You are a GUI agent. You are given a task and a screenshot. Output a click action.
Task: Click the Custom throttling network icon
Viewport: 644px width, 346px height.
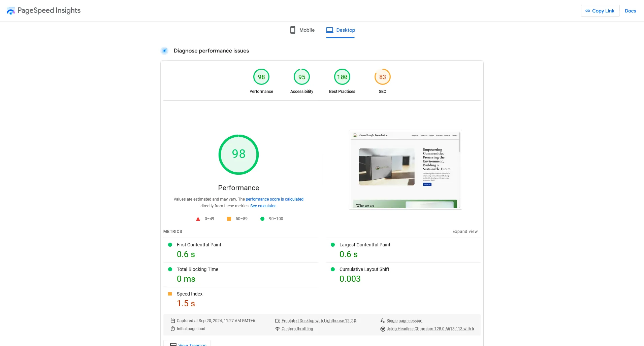click(x=277, y=329)
